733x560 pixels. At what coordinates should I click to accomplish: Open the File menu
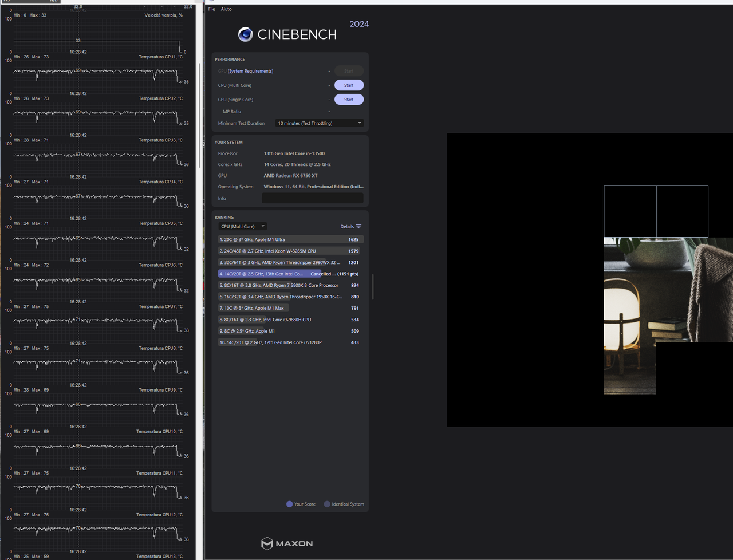pyautogui.click(x=211, y=9)
